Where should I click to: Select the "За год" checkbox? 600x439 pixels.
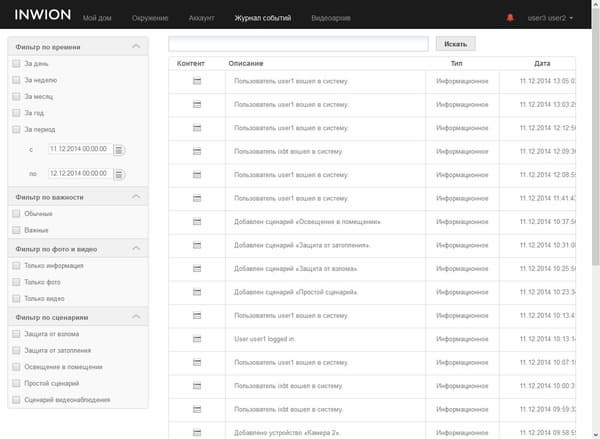point(16,113)
